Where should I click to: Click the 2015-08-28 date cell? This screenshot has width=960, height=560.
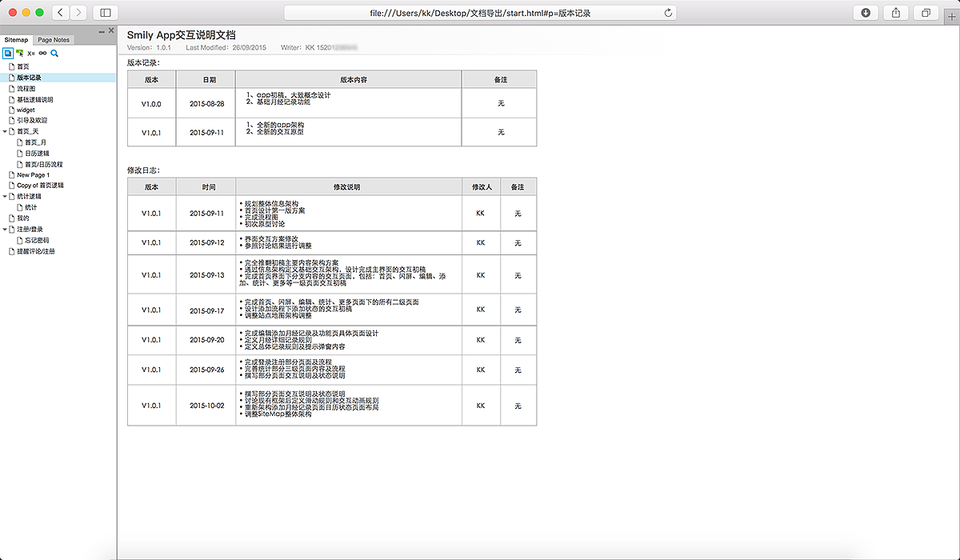click(x=206, y=104)
